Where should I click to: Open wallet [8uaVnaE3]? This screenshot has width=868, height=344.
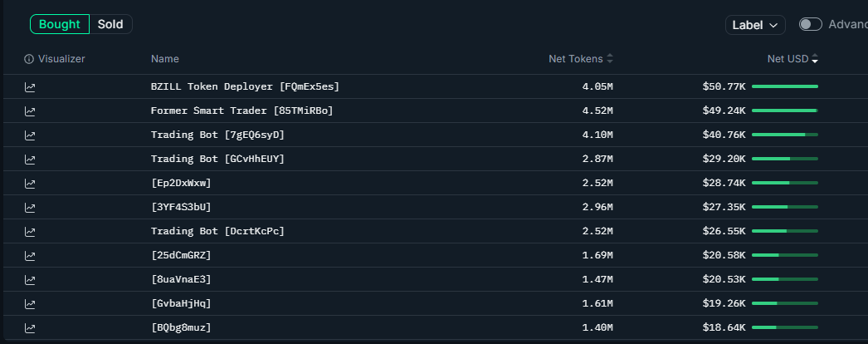point(181,279)
